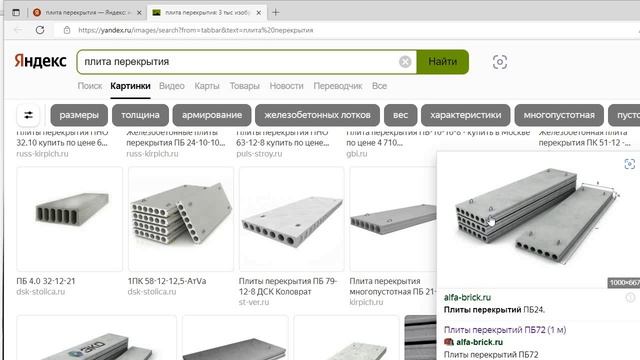The image size is (640, 360).
Task: Select the Картинки tab
Action: (130, 86)
